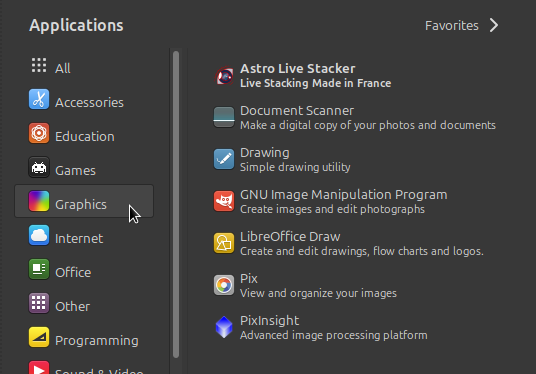Click the Games space-invader icon
The width and height of the screenshot is (536, 374).
pyautogui.click(x=39, y=167)
